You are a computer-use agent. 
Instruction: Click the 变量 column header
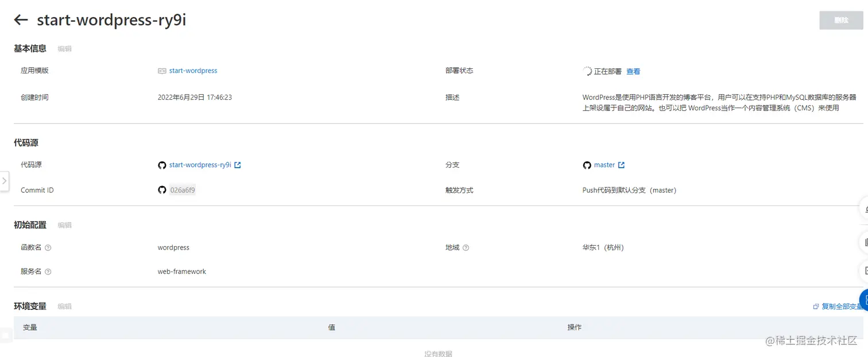click(x=30, y=327)
